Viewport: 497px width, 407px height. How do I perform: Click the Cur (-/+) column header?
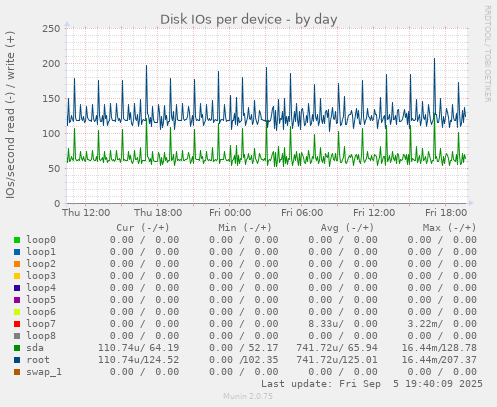143,228
